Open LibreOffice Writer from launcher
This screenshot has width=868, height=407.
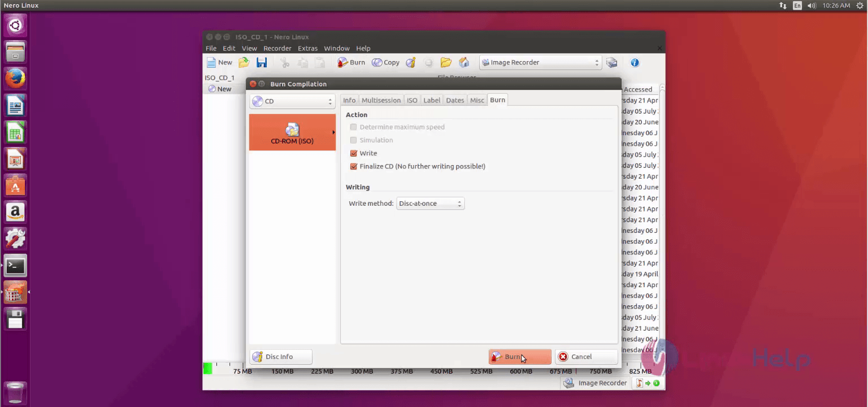click(15, 106)
